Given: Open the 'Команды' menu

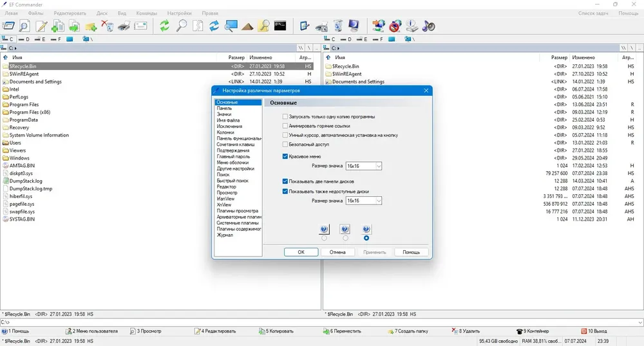Looking at the screenshot, I should pos(147,13).
